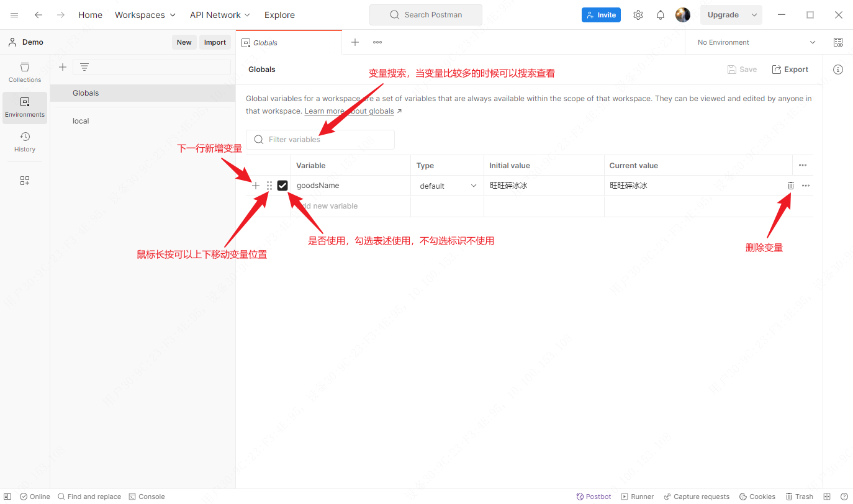Open the No Environment selector
The image size is (853, 504).
point(756,42)
